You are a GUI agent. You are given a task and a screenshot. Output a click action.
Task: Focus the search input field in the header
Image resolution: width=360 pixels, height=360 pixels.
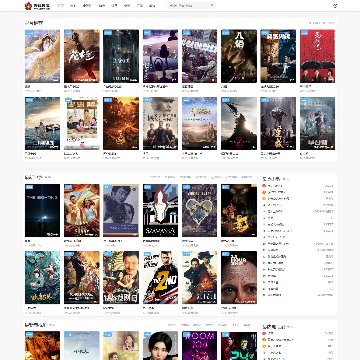point(189,5)
